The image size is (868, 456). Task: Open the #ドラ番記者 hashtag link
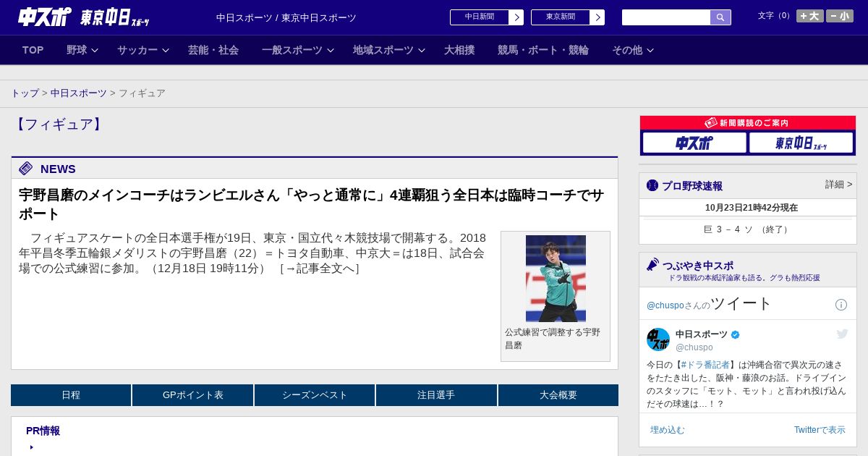pyautogui.click(x=705, y=365)
